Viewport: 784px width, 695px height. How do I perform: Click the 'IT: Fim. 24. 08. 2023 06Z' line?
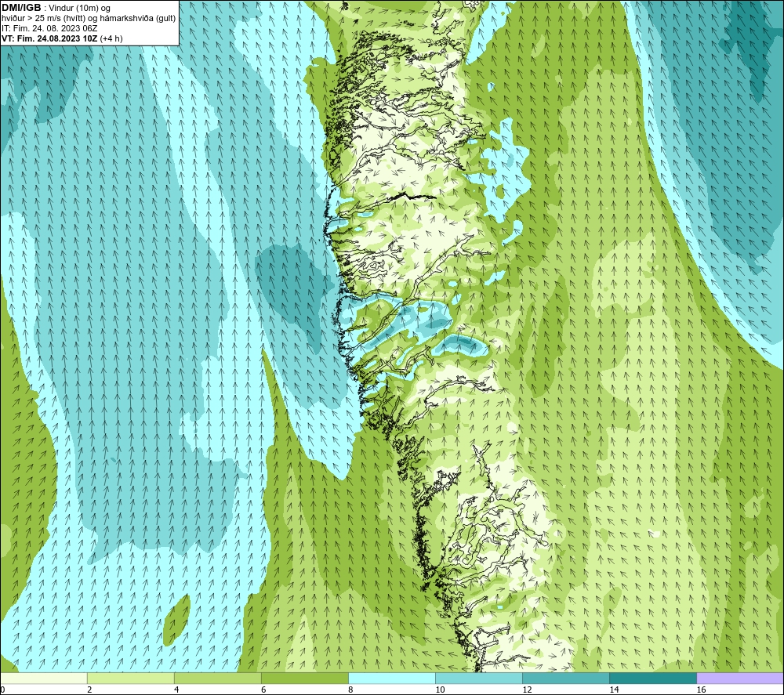click(49, 28)
